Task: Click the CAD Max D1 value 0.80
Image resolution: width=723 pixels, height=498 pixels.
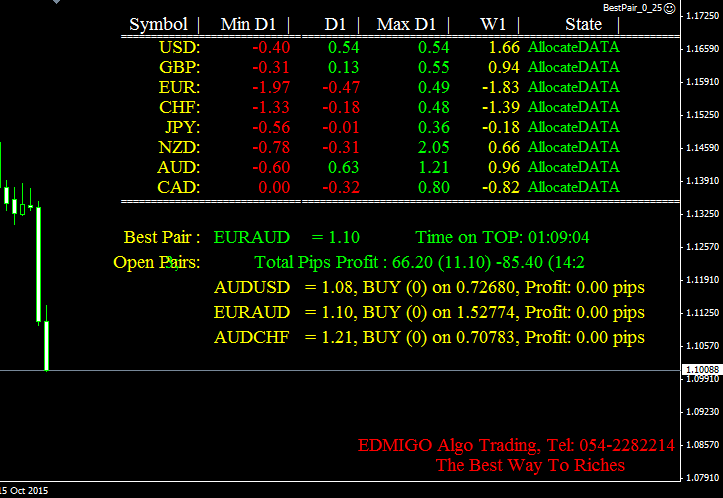Action: click(x=433, y=187)
